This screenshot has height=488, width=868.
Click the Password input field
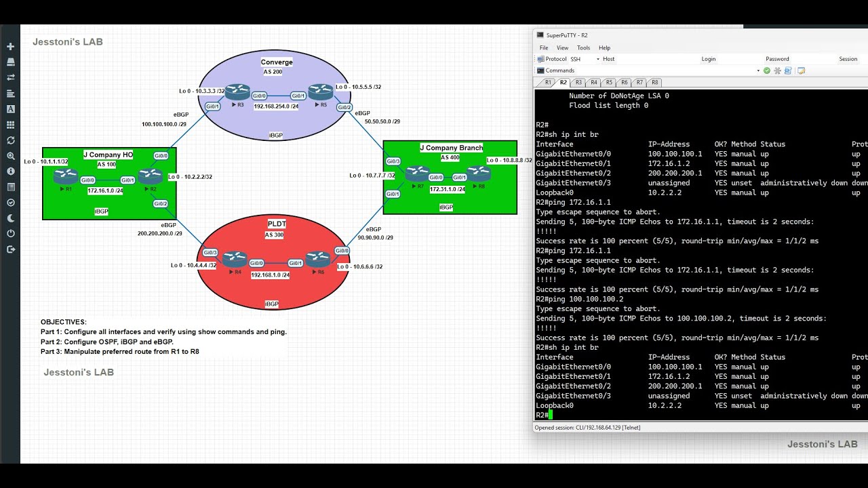(x=813, y=59)
